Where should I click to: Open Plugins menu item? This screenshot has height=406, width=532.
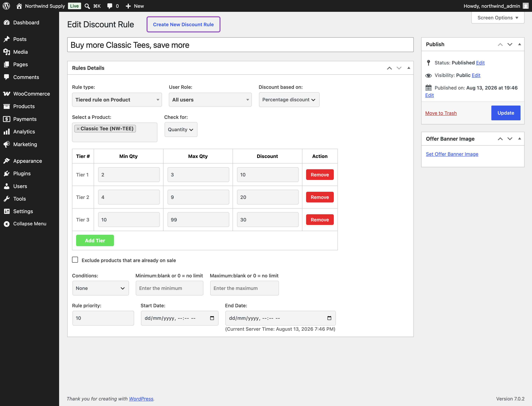(30, 173)
